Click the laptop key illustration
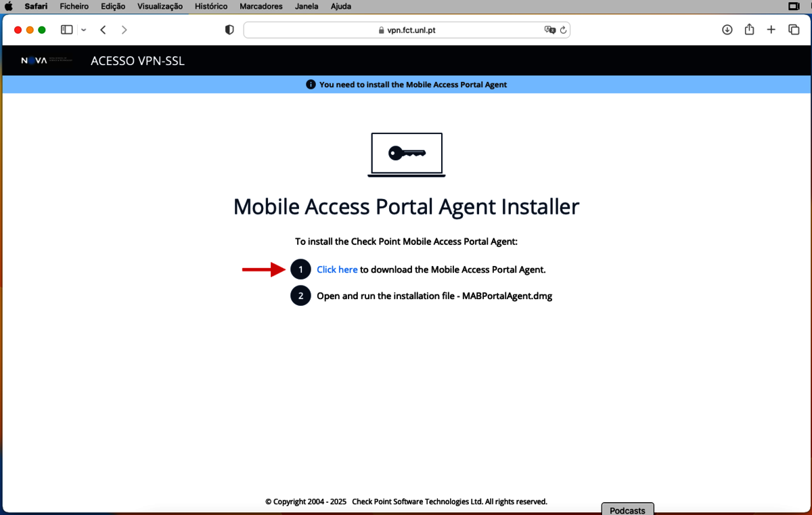 [x=406, y=154]
